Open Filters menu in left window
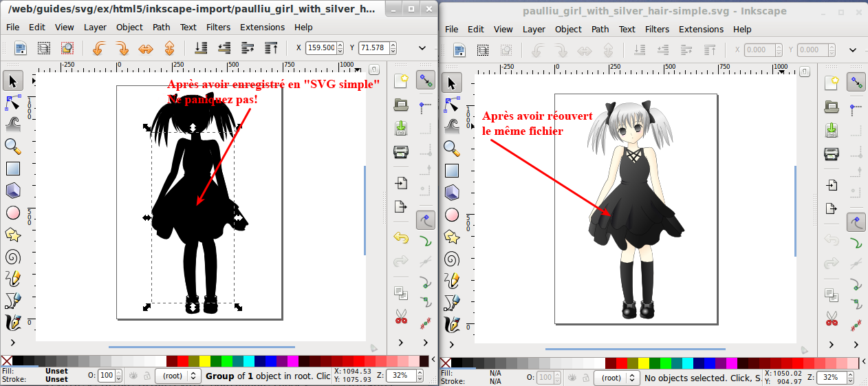Screen dimensions: 868x386 point(218,27)
